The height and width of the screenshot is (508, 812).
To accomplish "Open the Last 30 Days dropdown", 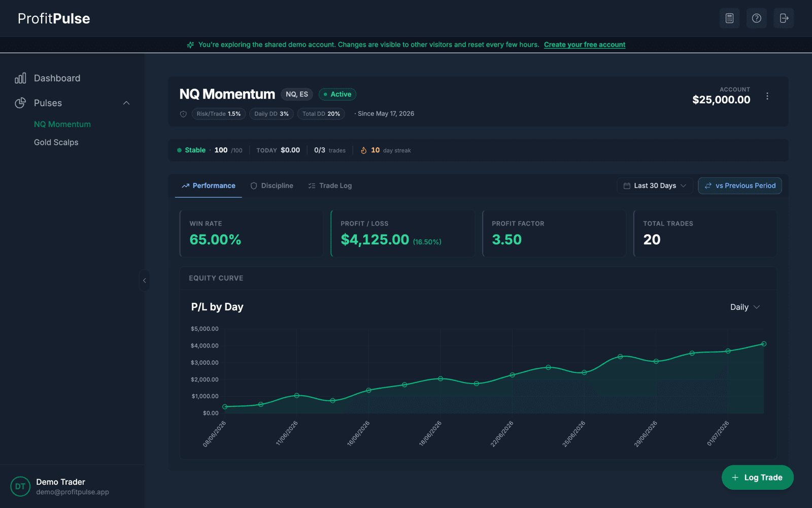I will point(655,185).
